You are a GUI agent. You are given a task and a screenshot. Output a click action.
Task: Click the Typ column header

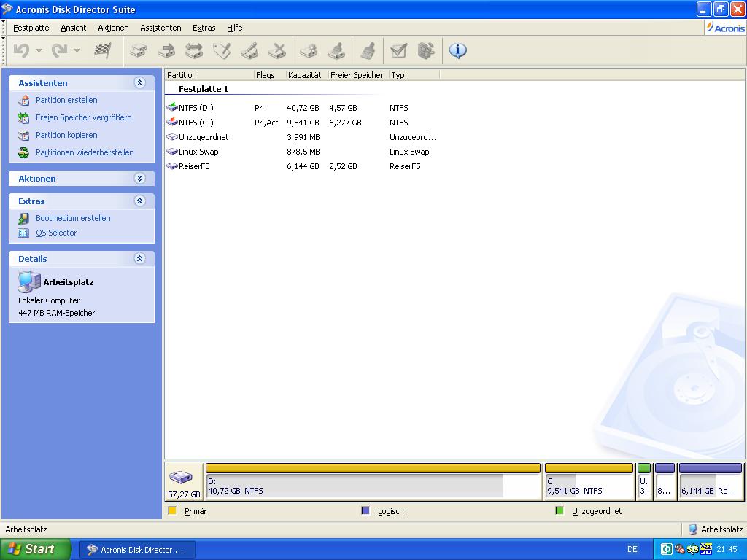click(x=414, y=75)
